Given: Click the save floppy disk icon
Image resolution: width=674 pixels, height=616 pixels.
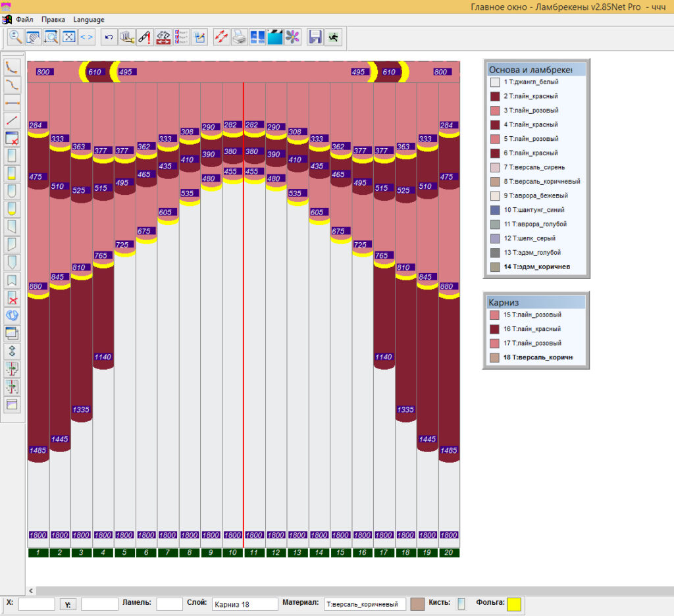Looking at the screenshot, I should (315, 38).
